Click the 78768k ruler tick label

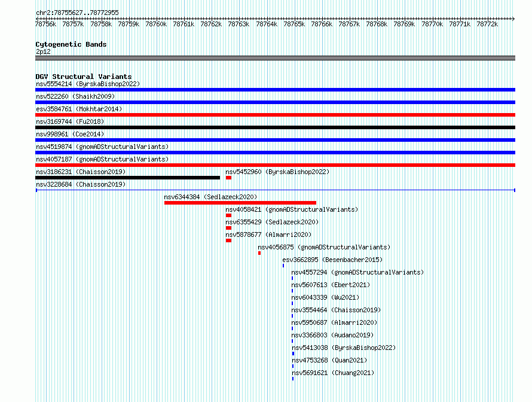[x=377, y=24]
